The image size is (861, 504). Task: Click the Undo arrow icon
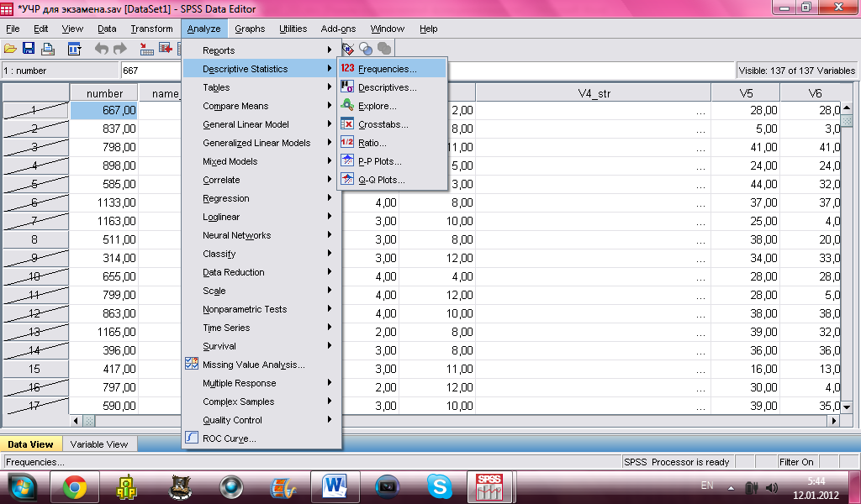click(101, 49)
